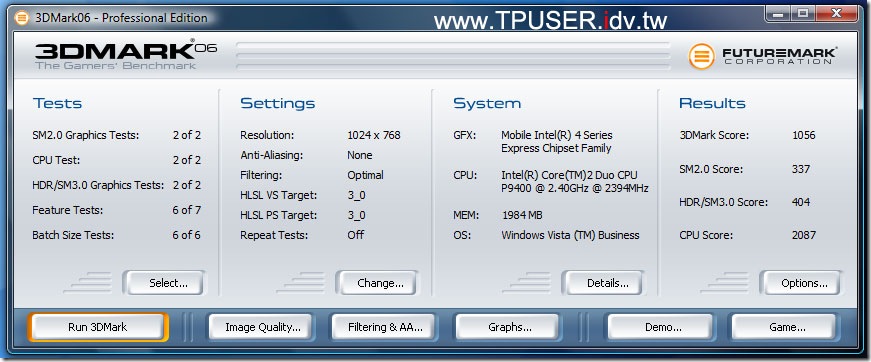
Task: Click the Repeat Tests value Off
Action: (356, 235)
